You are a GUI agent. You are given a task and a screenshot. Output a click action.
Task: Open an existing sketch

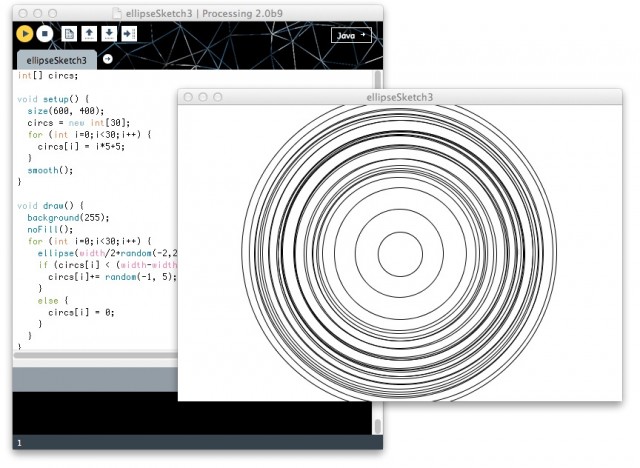pos(90,34)
